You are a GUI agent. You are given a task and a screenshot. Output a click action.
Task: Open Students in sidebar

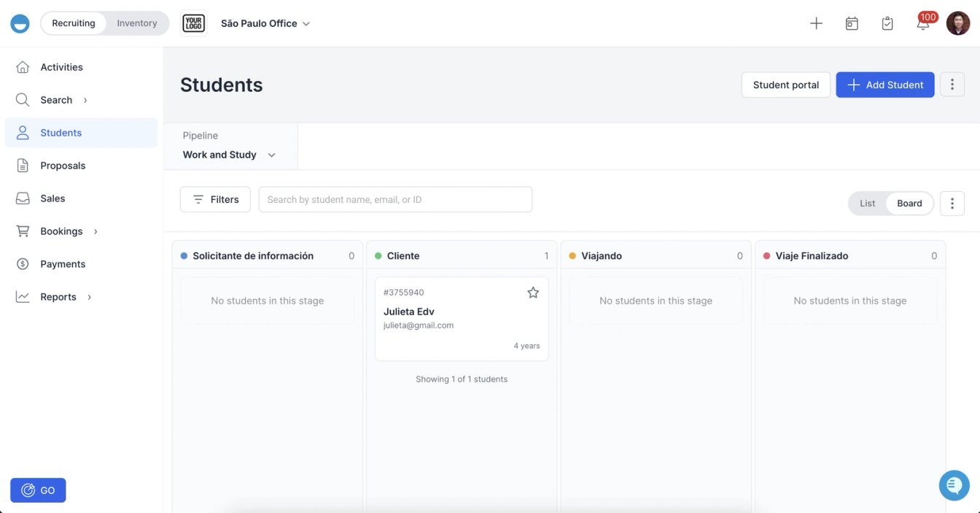pyautogui.click(x=81, y=133)
